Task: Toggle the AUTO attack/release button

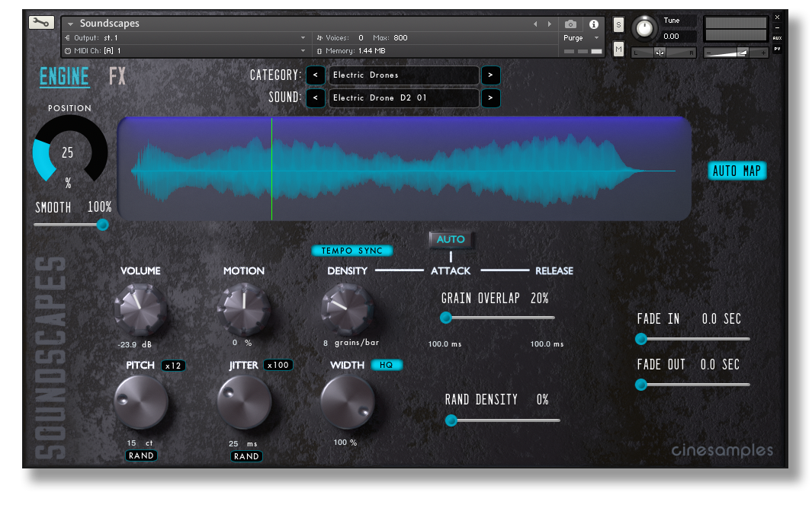Action: coord(451,239)
